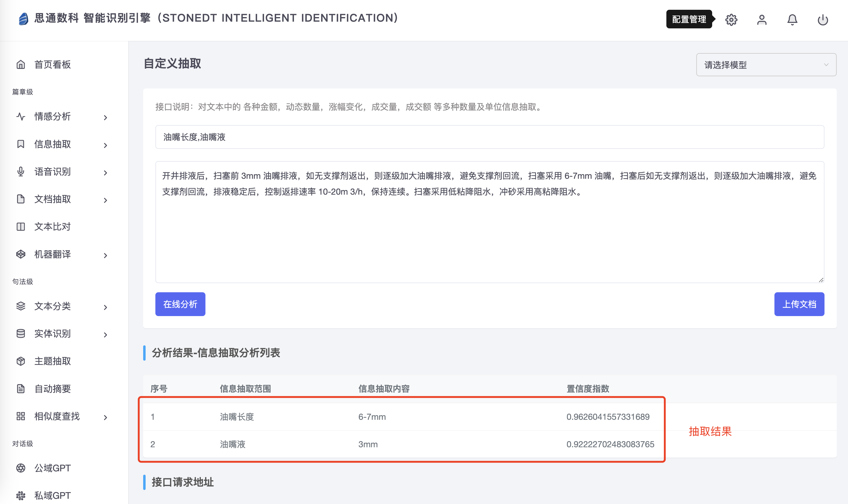848x504 pixels.
Task: Click the 在线分析 button
Action: coord(180,304)
